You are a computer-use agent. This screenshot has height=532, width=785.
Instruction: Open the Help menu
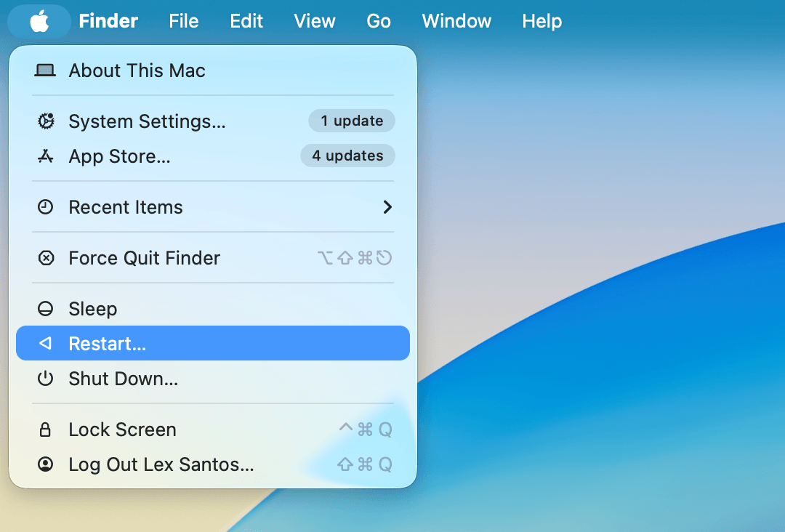coord(542,21)
